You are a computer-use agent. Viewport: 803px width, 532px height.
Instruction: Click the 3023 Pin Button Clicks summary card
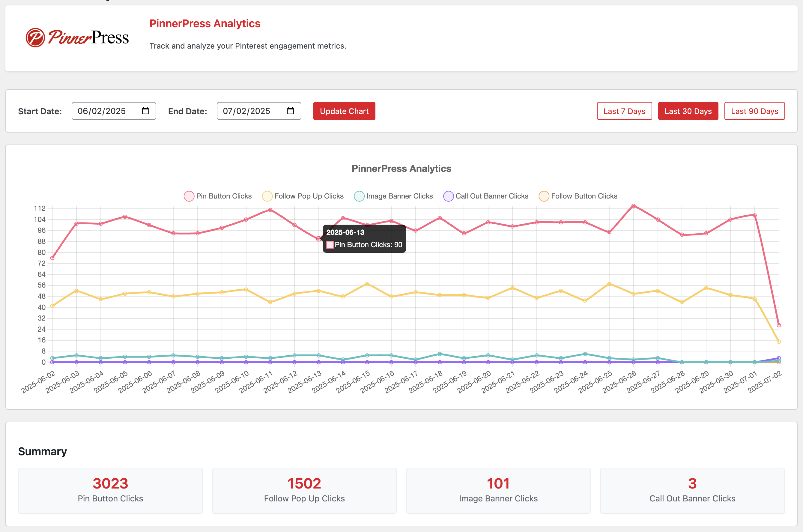(110, 490)
